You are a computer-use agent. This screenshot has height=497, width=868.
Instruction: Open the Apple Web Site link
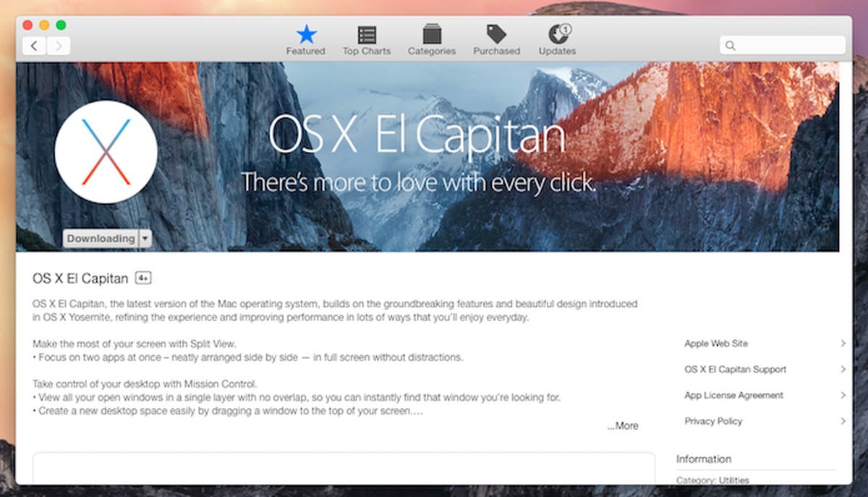(x=716, y=344)
